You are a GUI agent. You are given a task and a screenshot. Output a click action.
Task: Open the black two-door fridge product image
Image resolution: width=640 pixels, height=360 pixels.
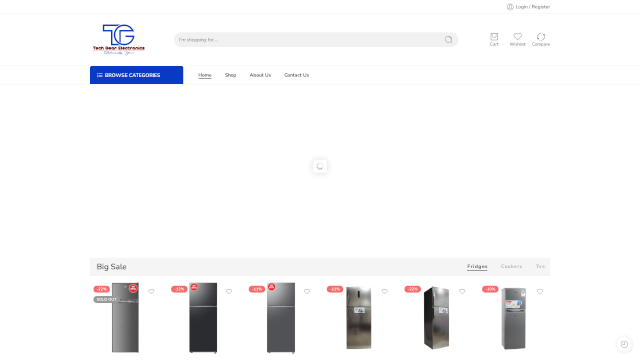point(203,318)
